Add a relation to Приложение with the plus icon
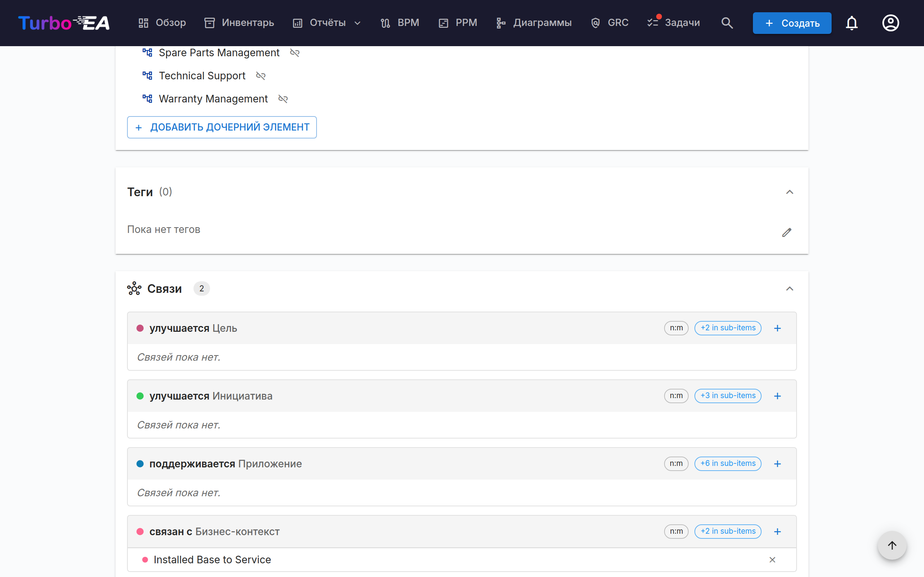This screenshot has width=924, height=577. 777,464
